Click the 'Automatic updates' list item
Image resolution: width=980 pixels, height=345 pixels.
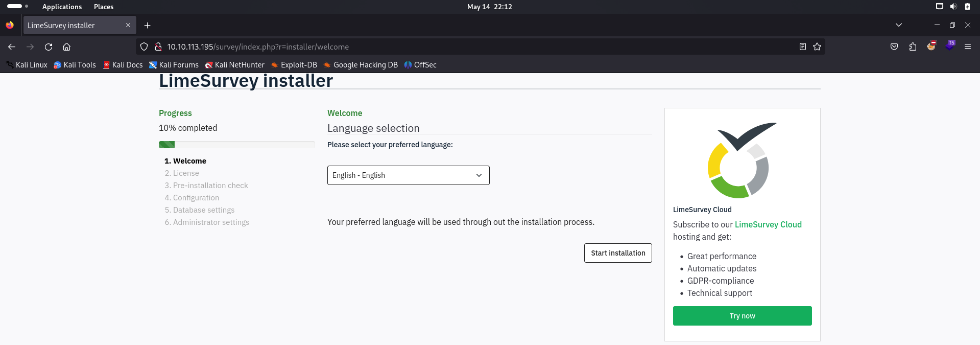[722, 268]
